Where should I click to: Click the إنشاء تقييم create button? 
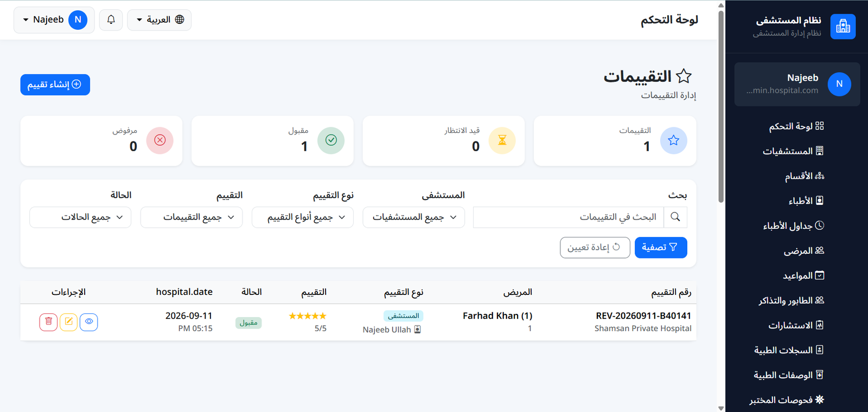(55, 85)
